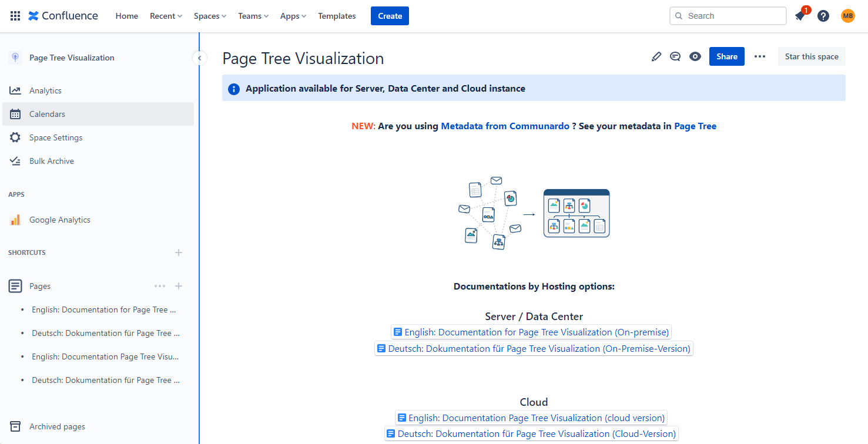Click the Pages label in sidebar
Image resolution: width=868 pixels, height=444 pixels.
coord(40,286)
